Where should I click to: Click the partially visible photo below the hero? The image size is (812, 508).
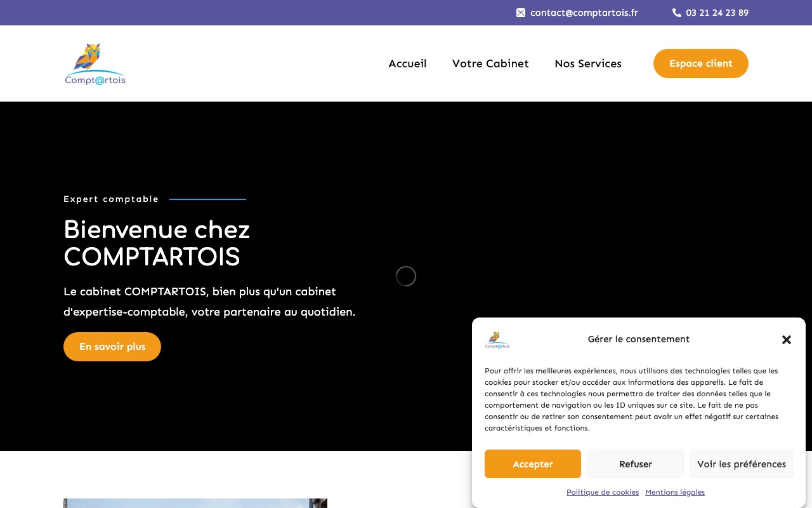(195, 503)
